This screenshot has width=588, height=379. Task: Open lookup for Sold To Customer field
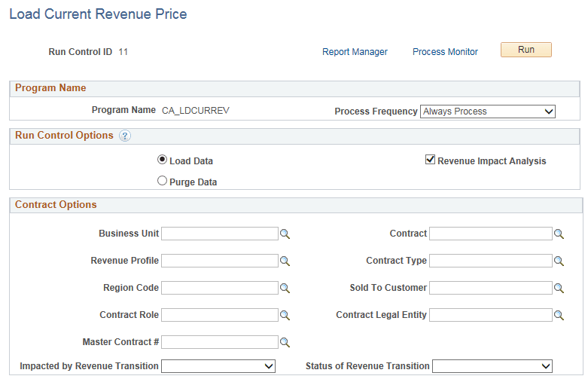point(559,288)
